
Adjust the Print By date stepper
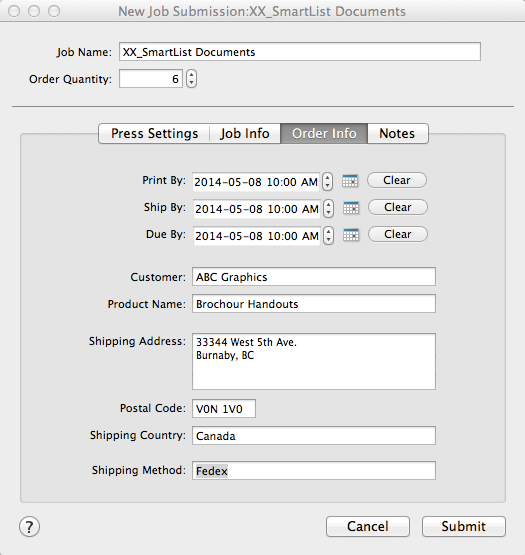click(328, 182)
